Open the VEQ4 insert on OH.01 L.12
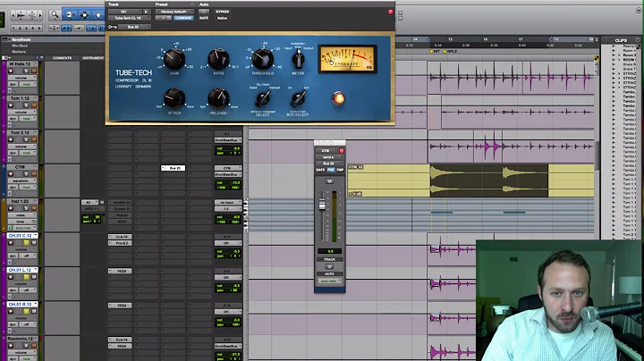 [x=121, y=271]
